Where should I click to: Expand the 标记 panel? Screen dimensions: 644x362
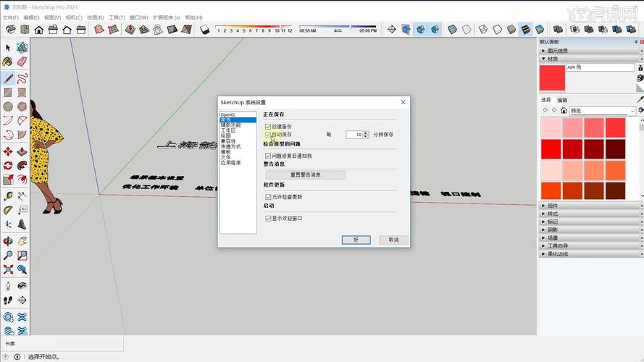[590, 222]
